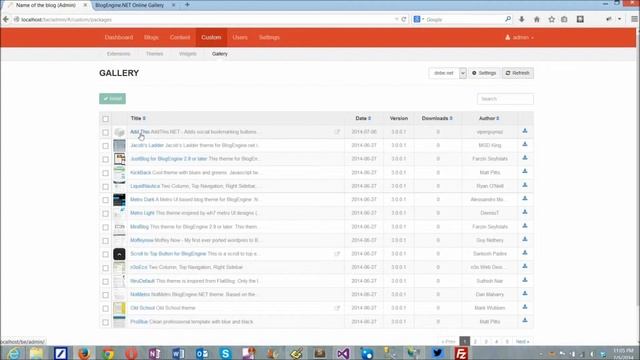
Task: Open the Metro Light title link
Action: [142, 213]
